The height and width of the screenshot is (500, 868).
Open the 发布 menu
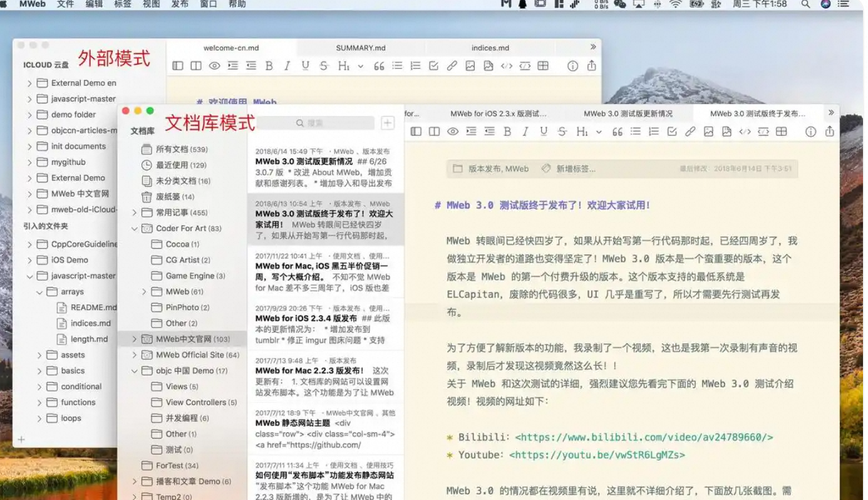(x=180, y=4)
